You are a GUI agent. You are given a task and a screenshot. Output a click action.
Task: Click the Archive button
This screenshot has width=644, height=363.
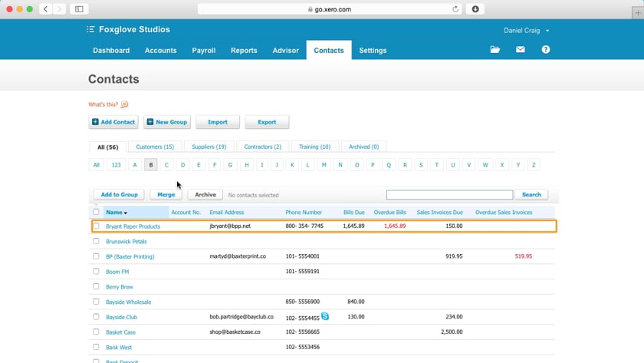[205, 194]
